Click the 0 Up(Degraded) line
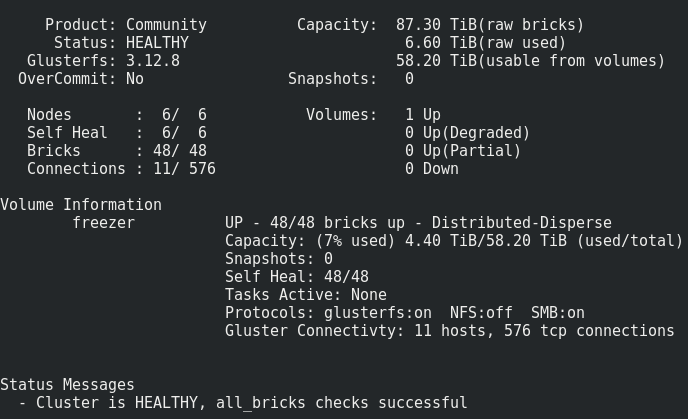Viewport: 688px width, 419px height. tap(467, 133)
